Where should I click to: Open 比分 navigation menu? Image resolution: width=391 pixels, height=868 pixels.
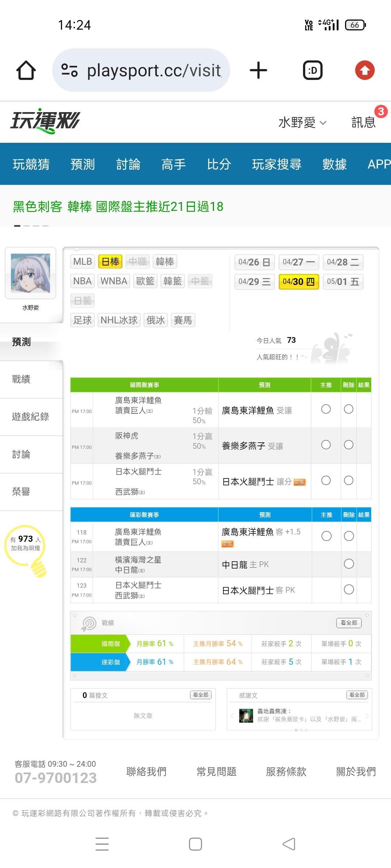pos(219,164)
